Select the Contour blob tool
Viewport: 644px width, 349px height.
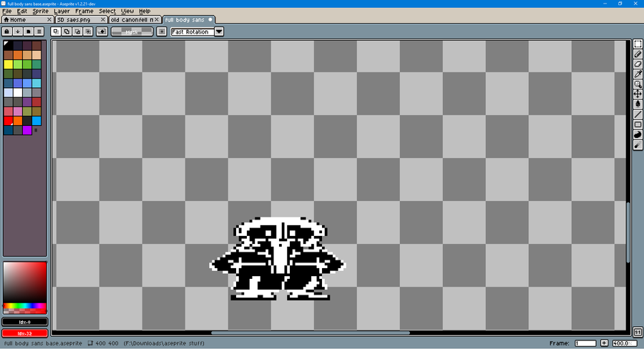coord(638,134)
